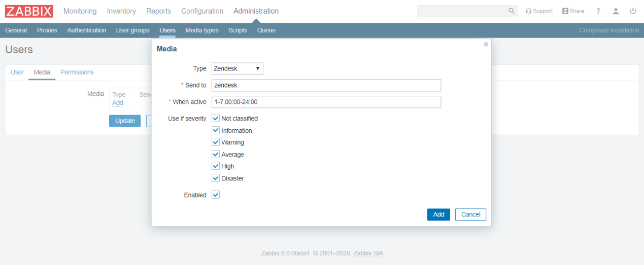Click the When active input field

coord(326,102)
